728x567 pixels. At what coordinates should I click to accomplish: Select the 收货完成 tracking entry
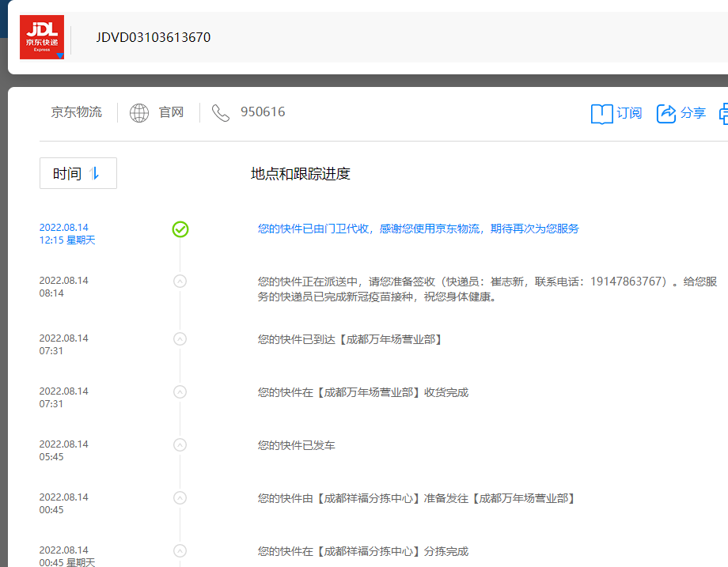[363, 392]
